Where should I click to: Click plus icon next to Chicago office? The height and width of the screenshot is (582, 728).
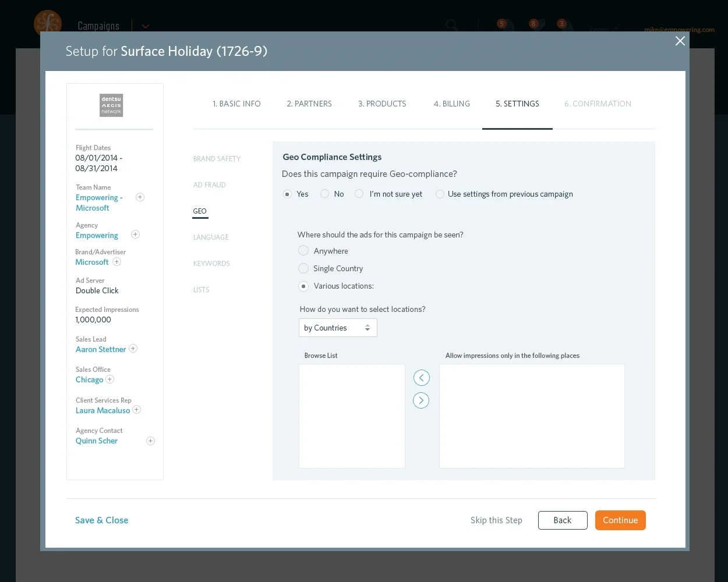[109, 379]
